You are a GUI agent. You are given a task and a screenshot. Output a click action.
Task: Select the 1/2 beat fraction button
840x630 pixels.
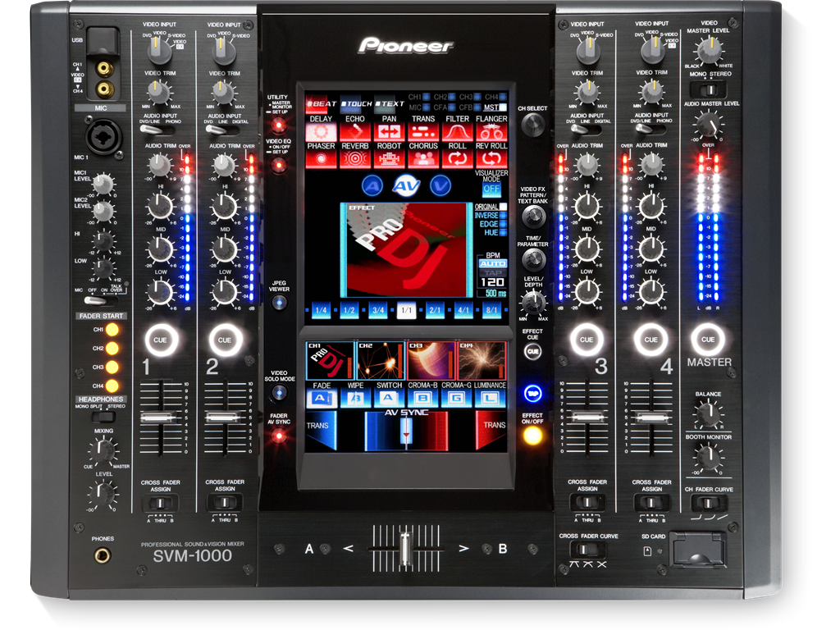pos(349,311)
